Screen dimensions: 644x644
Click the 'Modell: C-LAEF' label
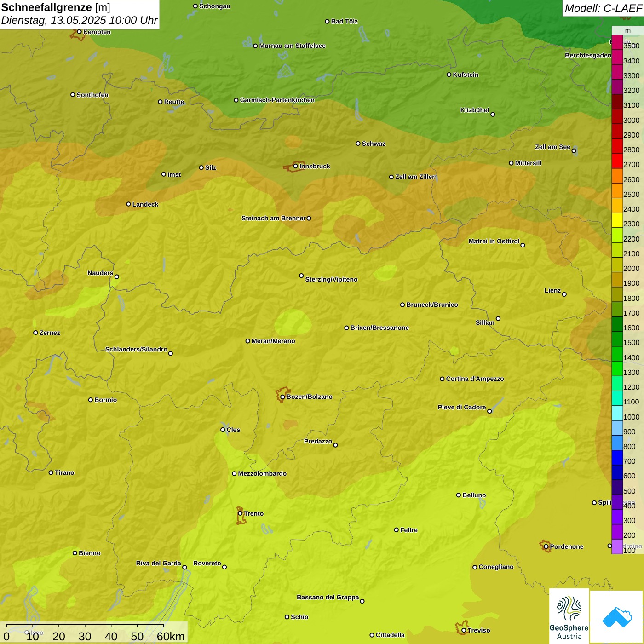(x=603, y=8)
